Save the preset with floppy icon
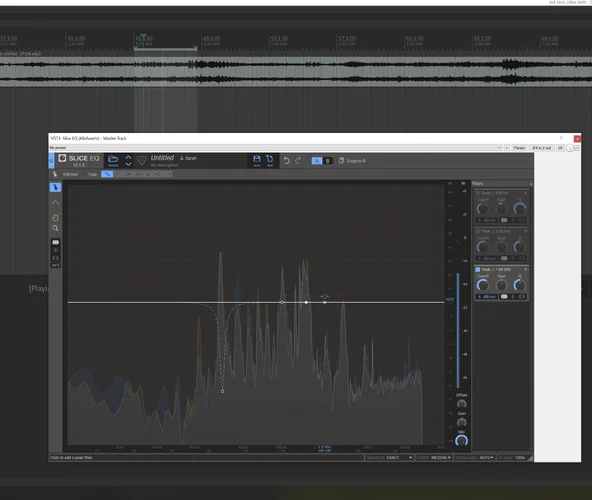The width and height of the screenshot is (592, 500). (x=257, y=160)
